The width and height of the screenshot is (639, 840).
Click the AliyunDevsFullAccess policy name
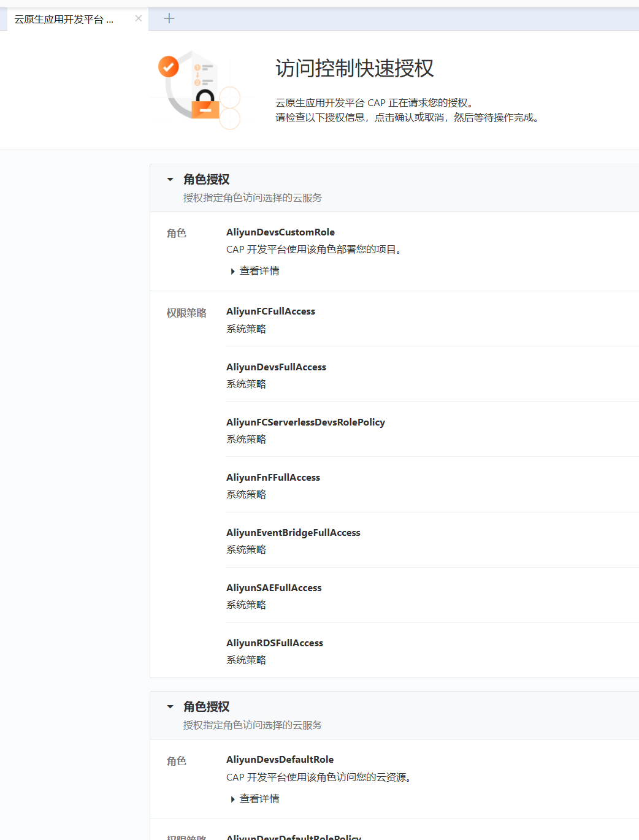pyautogui.click(x=276, y=367)
